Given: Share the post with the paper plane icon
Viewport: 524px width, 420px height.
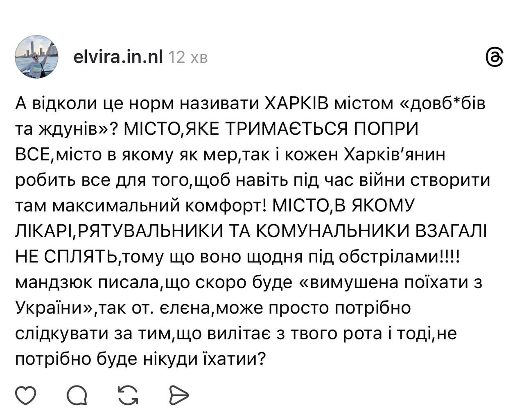Looking at the screenshot, I should [179, 395].
